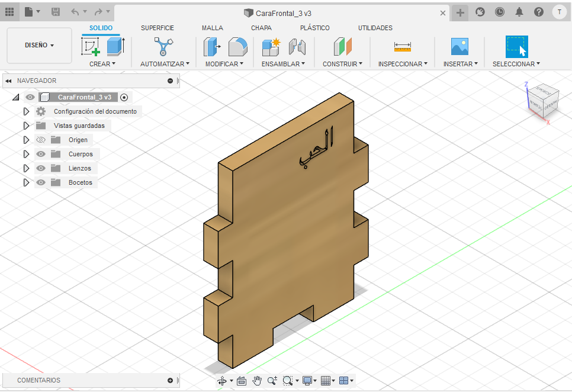Hide the Cuerpos folder
The width and height of the screenshot is (572, 392).
click(41, 154)
